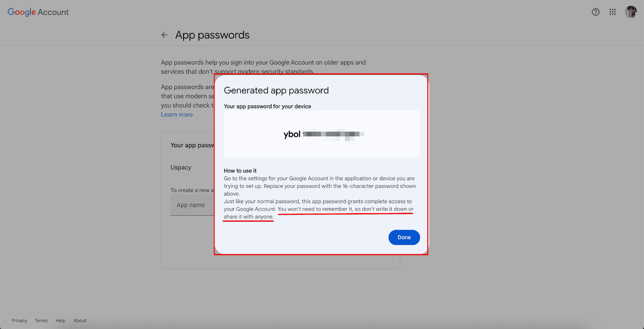Click the To create a new text
The height and width of the screenshot is (329, 644).
pyautogui.click(x=192, y=190)
